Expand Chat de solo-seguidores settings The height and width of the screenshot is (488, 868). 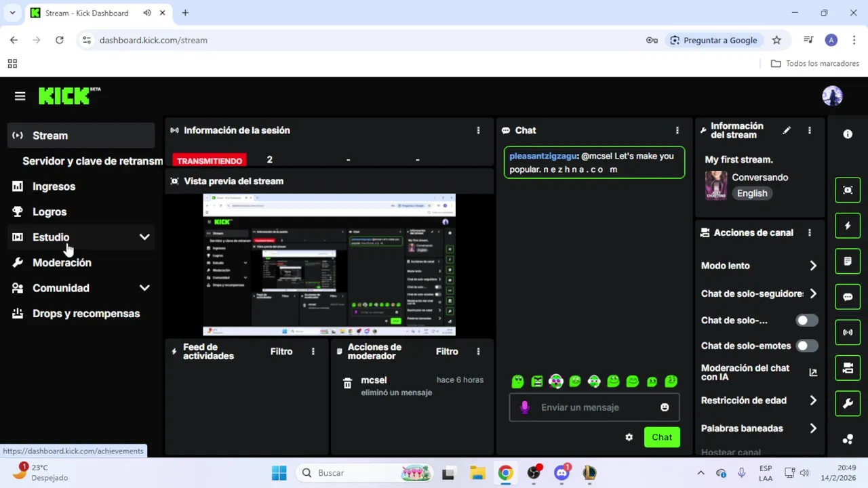tap(813, 293)
